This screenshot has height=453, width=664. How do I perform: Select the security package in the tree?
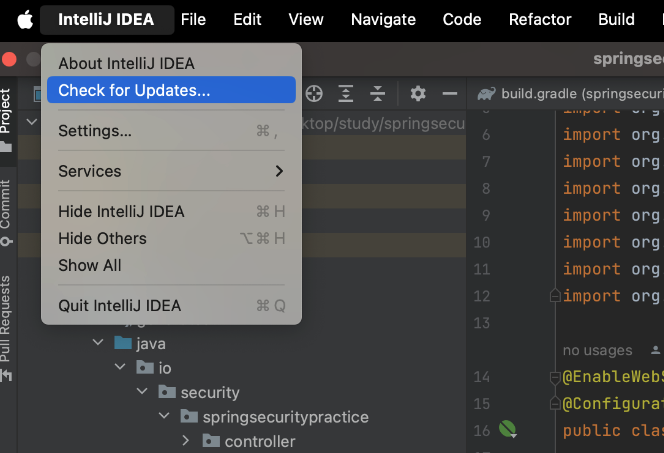[210, 392]
